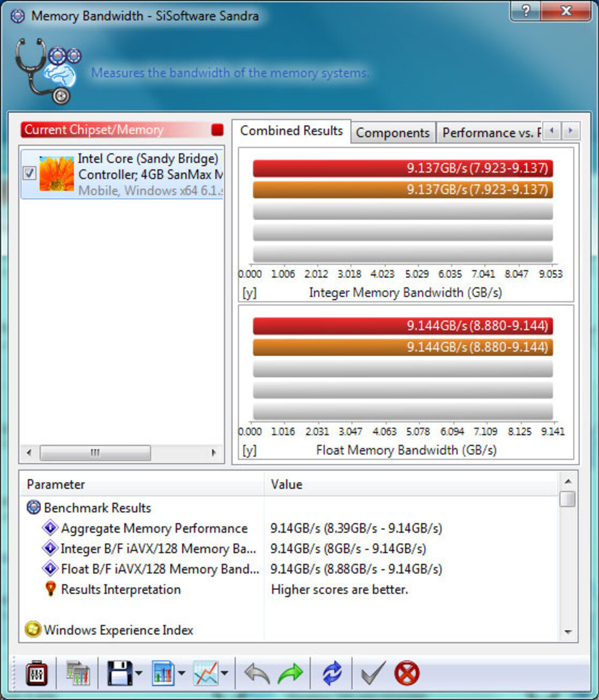This screenshot has width=599, height=700.
Task: Click the sunflower thumbnail of Intel Core entry
Action: tap(57, 174)
